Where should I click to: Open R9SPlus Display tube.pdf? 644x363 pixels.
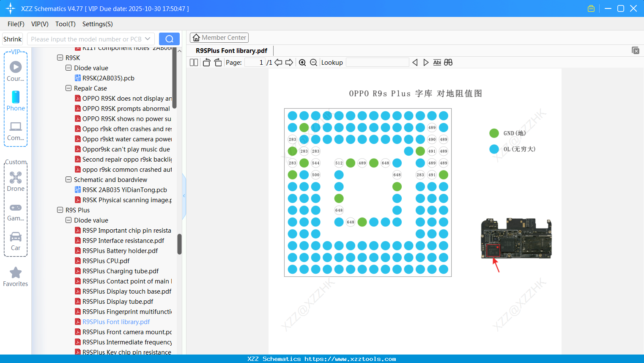(118, 301)
